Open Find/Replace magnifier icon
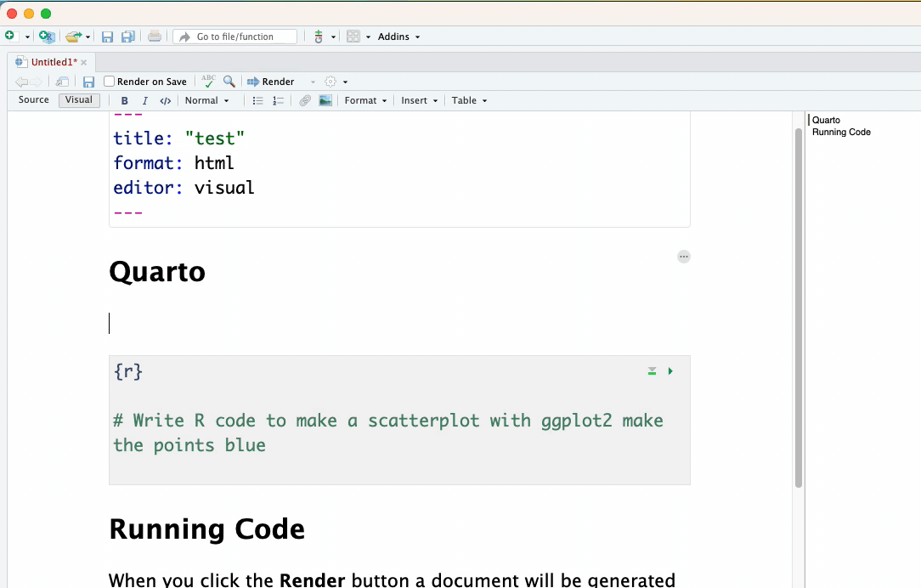The image size is (921, 588). pos(229,81)
